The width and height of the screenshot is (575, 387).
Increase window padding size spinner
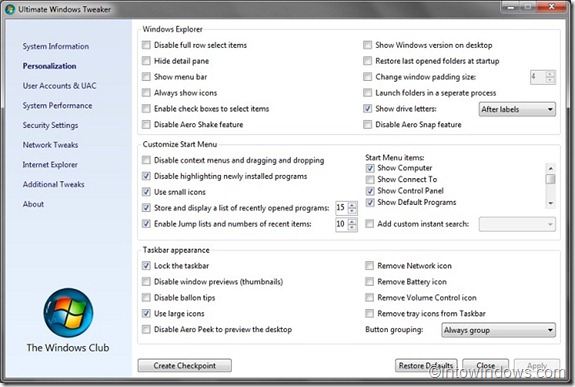click(550, 74)
